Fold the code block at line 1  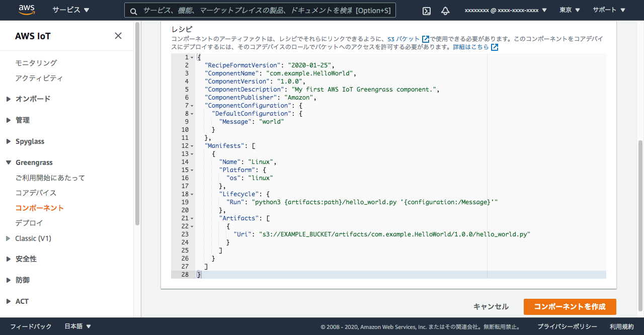(x=192, y=57)
